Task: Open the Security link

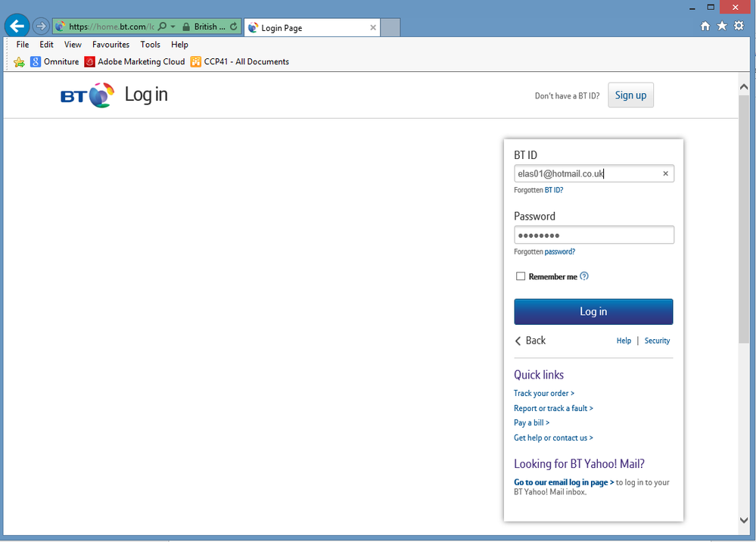Action: (657, 341)
